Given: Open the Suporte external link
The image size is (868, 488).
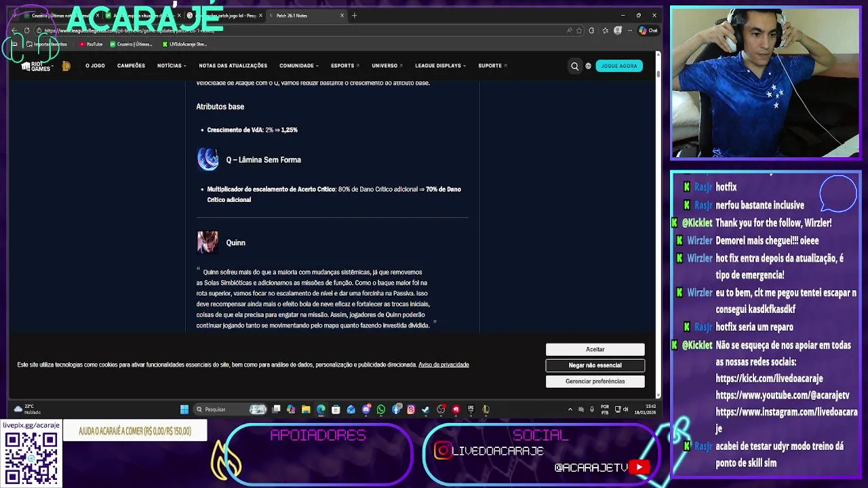Looking at the screenshot, I should click(493, 66).
